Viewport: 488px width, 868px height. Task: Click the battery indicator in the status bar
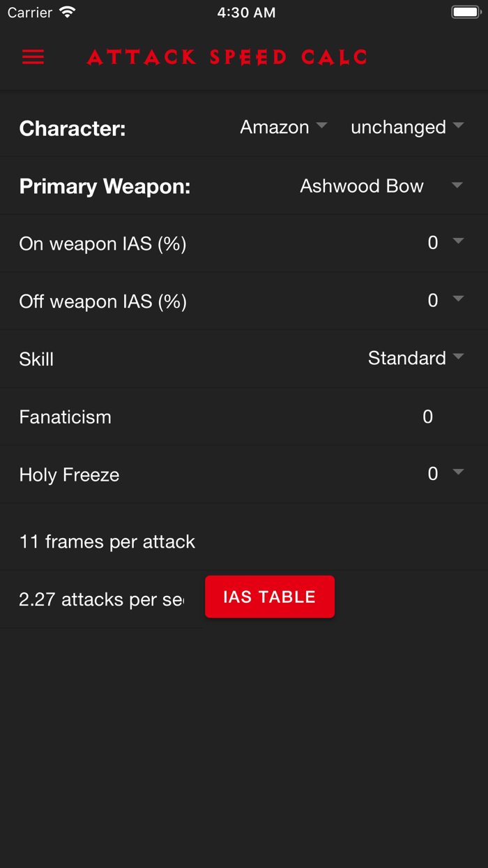pos(464,11)
